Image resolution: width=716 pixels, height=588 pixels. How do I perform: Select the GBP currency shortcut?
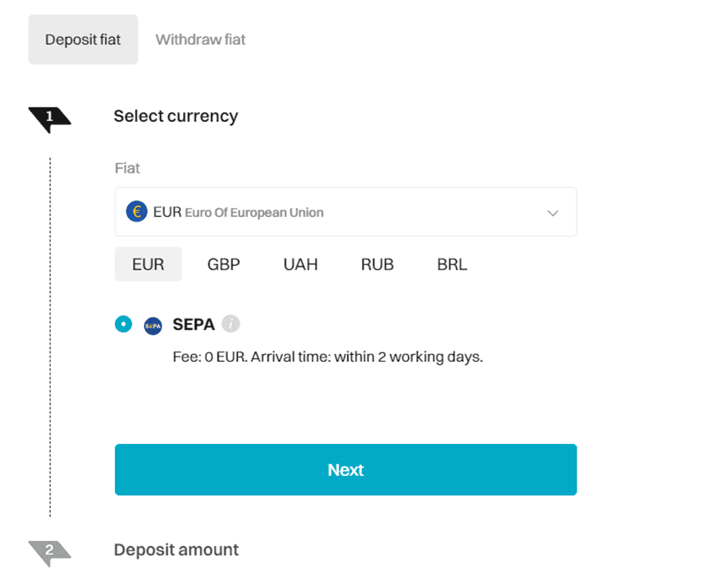tap(223, 264)
